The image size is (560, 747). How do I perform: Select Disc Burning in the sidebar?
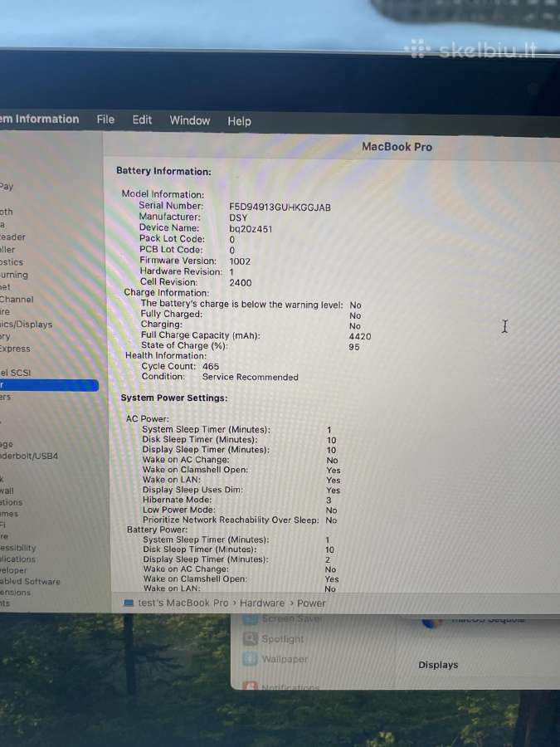click(x=14, y=275)
